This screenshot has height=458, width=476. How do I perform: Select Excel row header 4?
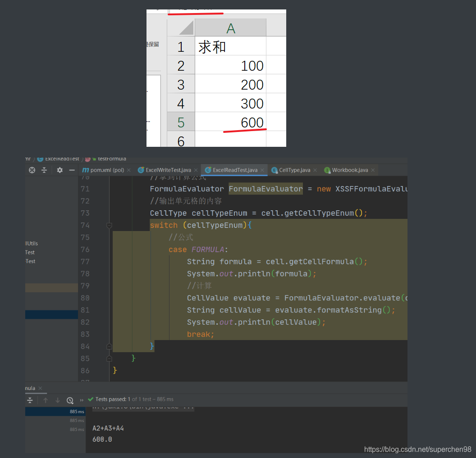[x=181, y=103]
